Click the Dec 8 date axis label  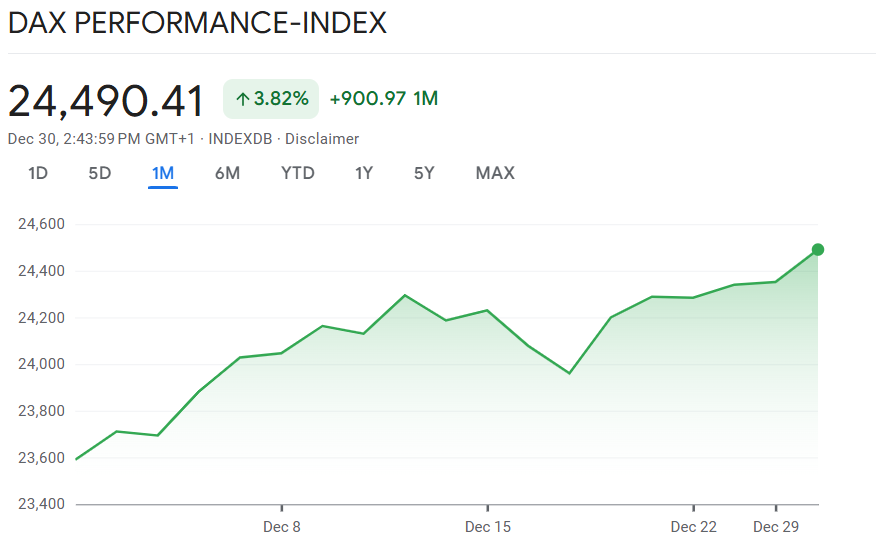point(282,527)
